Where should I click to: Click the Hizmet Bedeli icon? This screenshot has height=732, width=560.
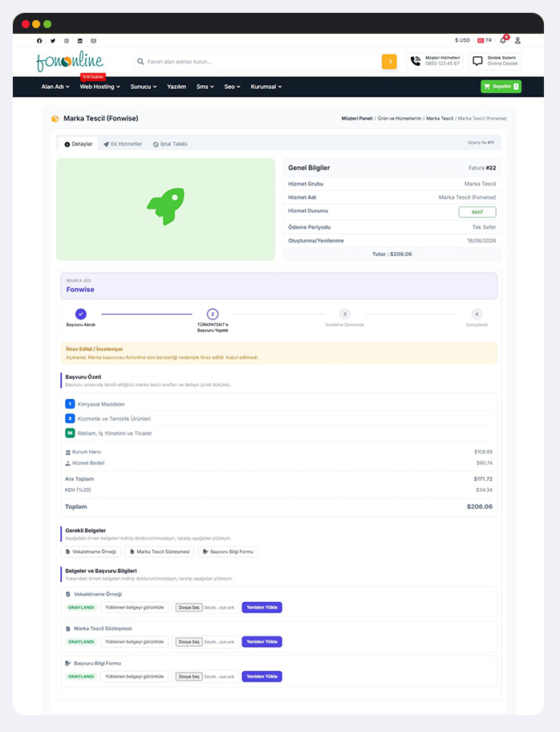(68, 463)
